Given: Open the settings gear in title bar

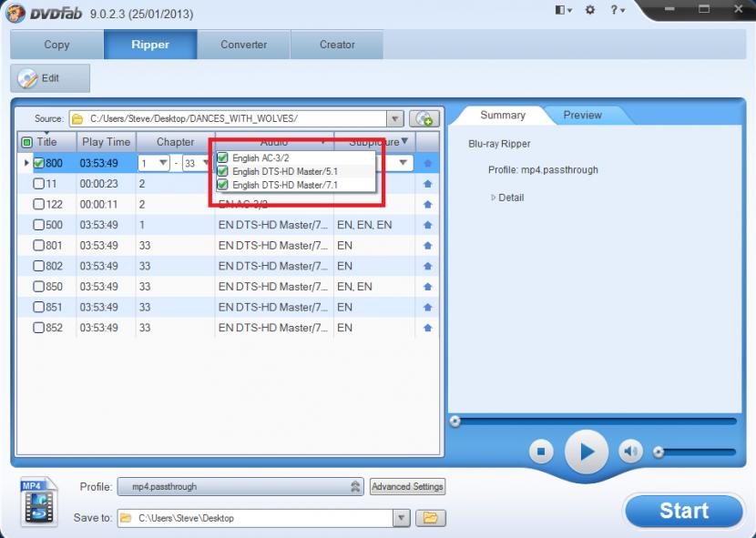Looking at the screenshot, I should click(x=589, y=10).
